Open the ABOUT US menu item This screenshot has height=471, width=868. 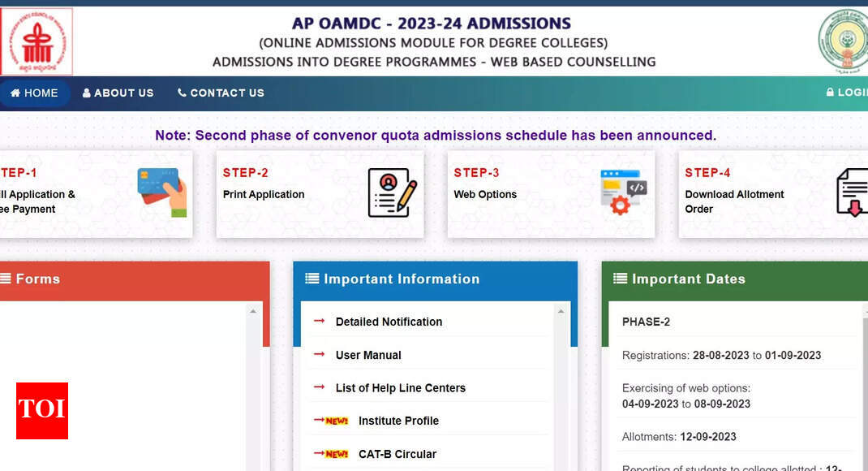[x=118, y=93]
